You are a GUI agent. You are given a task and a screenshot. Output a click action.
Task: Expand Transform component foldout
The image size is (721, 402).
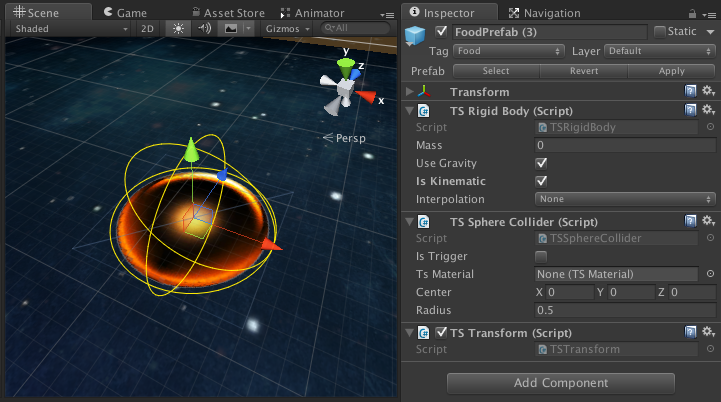pos(409,92)
